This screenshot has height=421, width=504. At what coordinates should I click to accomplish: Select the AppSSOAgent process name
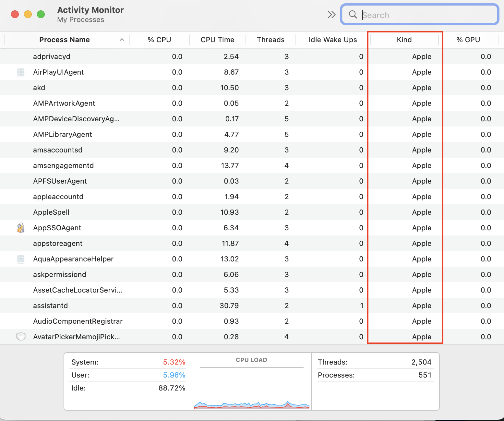pyautogui.click(x=57, y=228)
